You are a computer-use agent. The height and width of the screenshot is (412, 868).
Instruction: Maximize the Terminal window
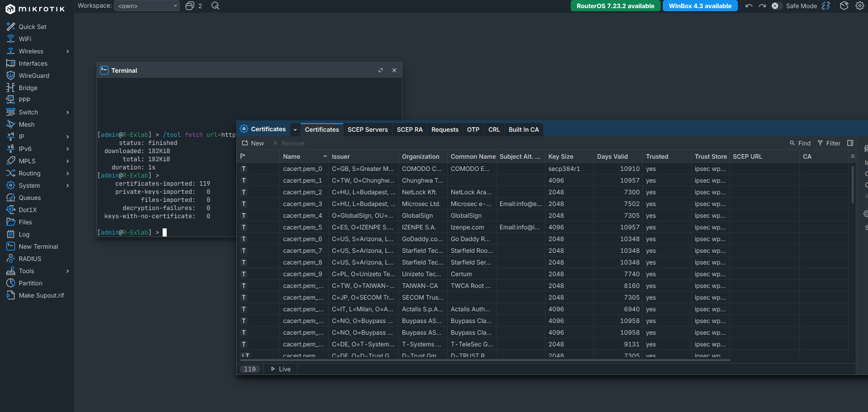pos(381,70)
